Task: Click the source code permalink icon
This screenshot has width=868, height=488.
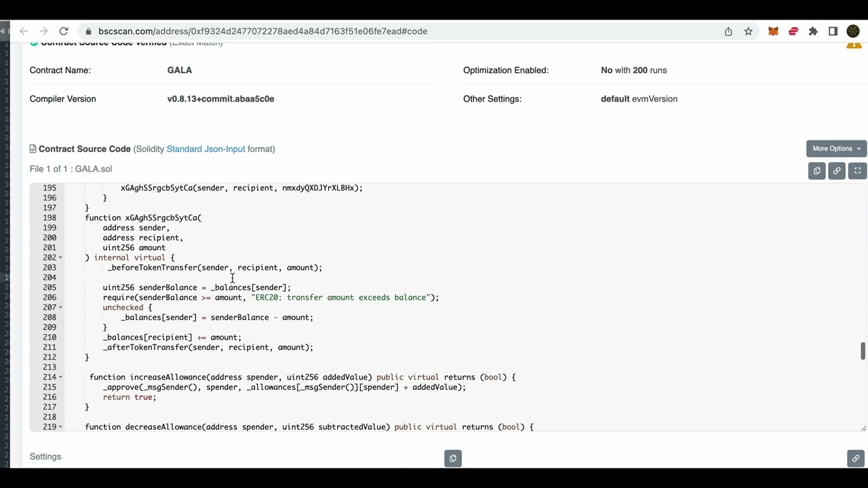Action: click(837, 171)
